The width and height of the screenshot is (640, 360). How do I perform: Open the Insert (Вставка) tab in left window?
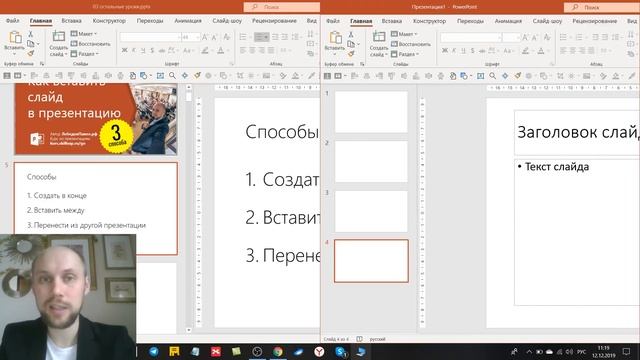coord(71,20)
